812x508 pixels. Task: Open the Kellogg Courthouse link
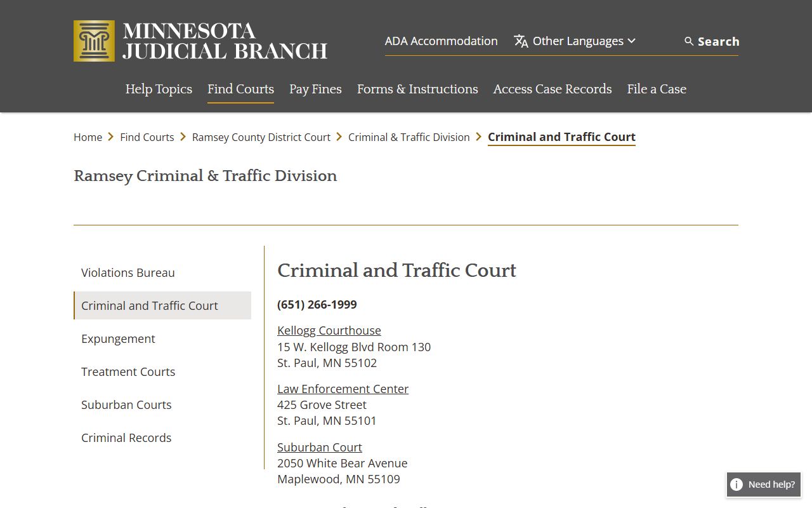pos(329,330)
